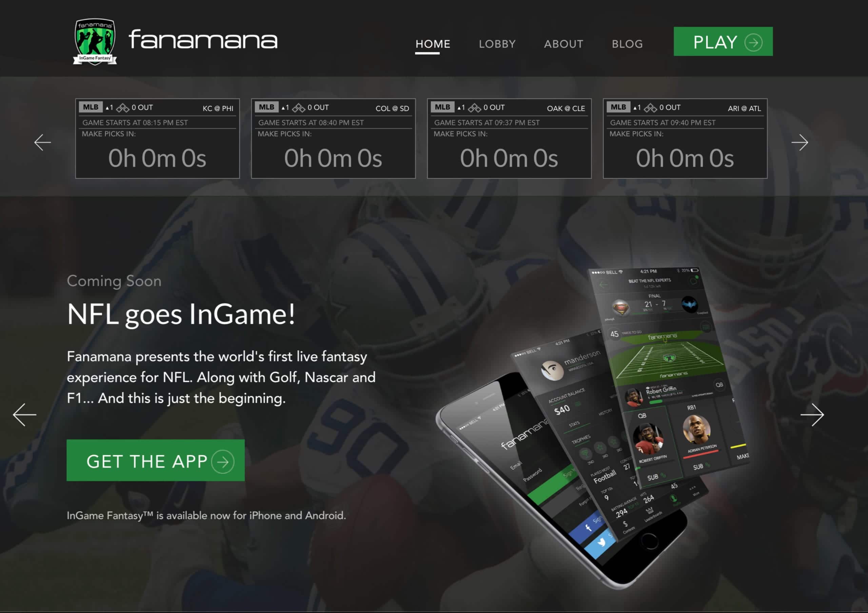Click the Fanamana shield logo
This screenshot has height=613, width=868.
point(95,42)
